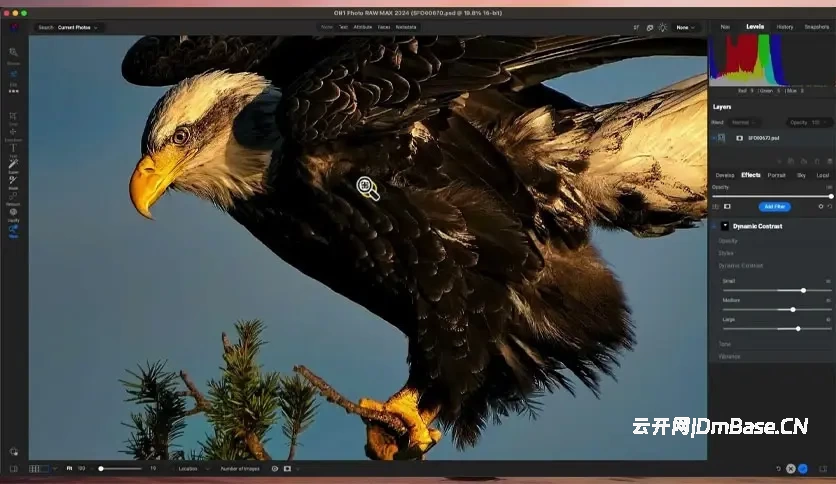Select the Crop tool
This screenshot has width=836, height=484.
tap(13, 116)
